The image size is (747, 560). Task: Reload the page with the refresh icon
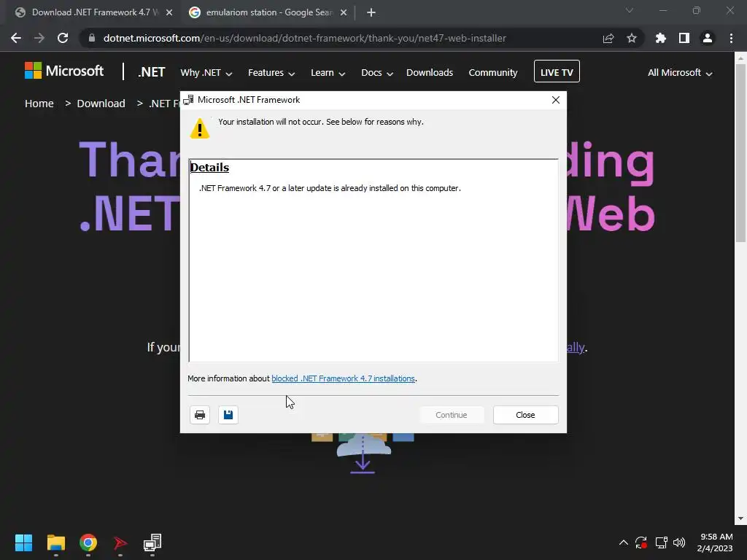tap(63, 38)
